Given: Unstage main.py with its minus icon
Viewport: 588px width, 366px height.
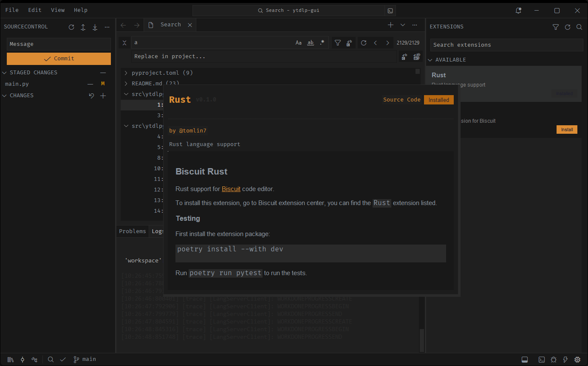Looking at the screenshot, I should click(x=90, y=84).
